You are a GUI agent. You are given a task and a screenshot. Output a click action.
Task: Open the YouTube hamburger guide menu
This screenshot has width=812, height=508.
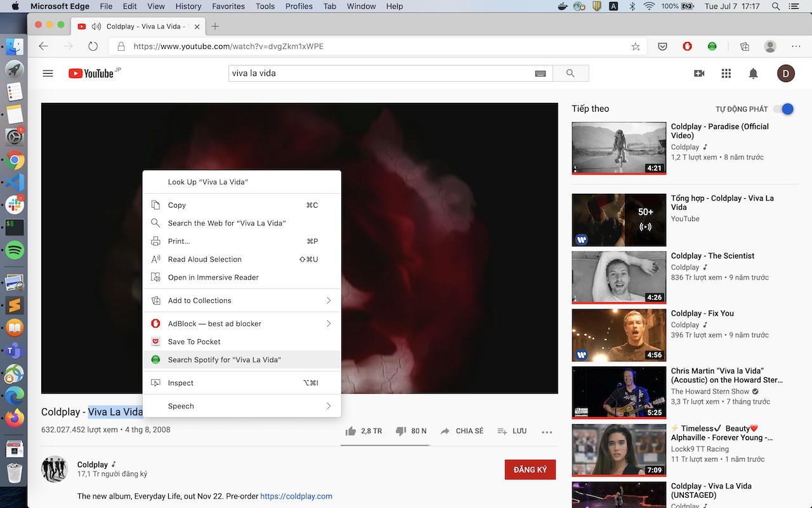point(48,74)
